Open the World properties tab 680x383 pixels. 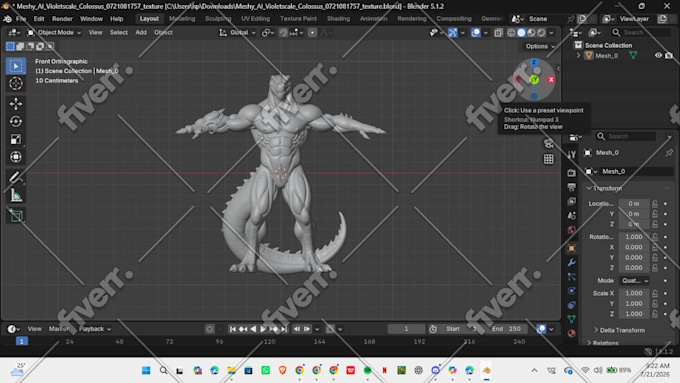(572, 230)
